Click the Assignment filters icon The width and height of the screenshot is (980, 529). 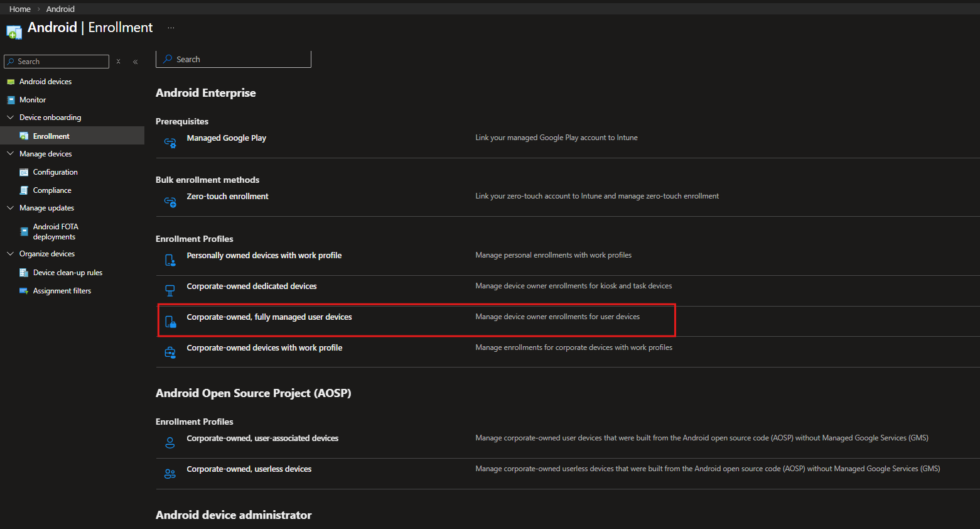24,291
